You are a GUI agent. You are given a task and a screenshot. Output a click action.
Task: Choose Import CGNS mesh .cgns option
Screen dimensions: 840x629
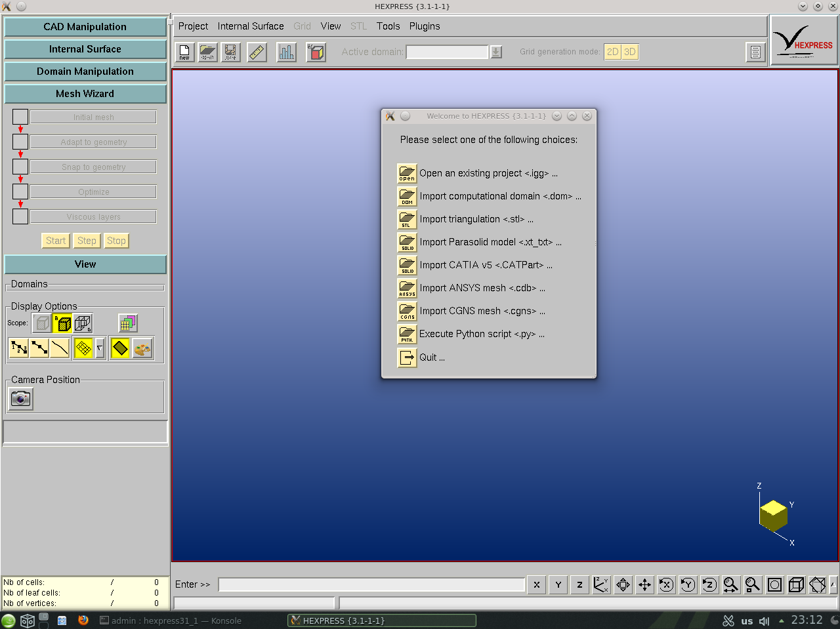[x=471, y=311]
